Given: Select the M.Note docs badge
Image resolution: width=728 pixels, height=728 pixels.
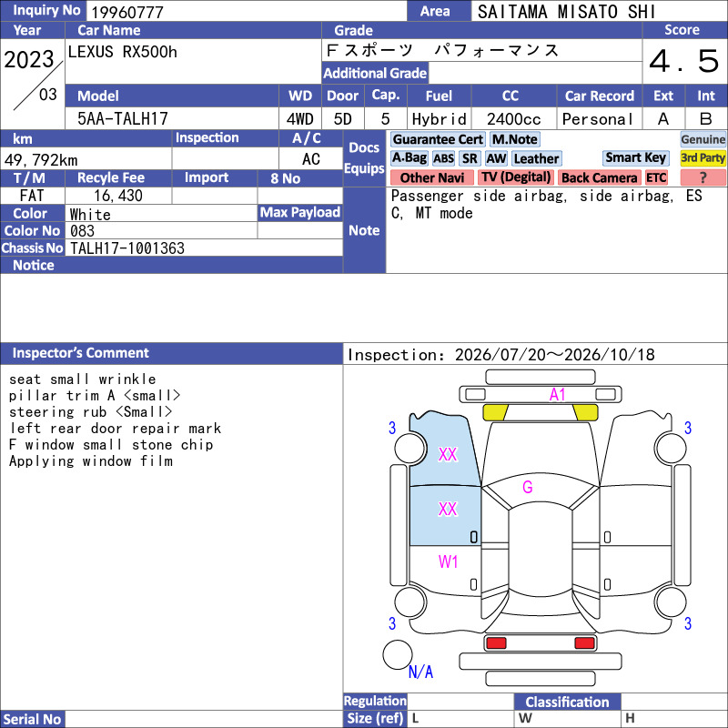Looking at the screenshot, I should click(514, 139).
